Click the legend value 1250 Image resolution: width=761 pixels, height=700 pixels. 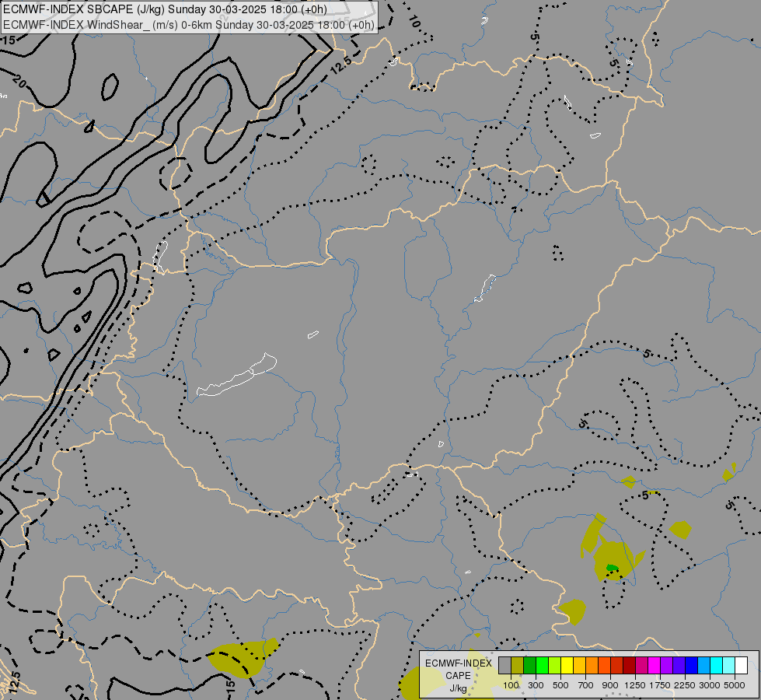tap(635, 685)
